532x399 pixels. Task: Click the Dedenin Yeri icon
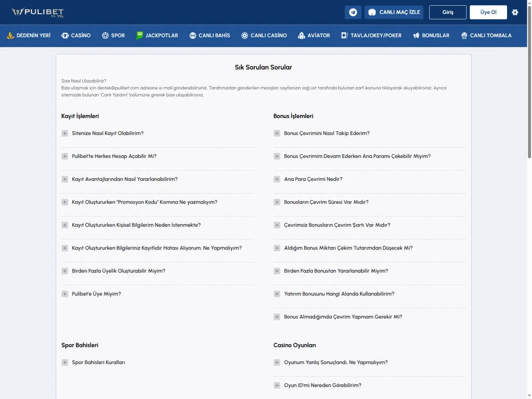(x=10, y=36)
